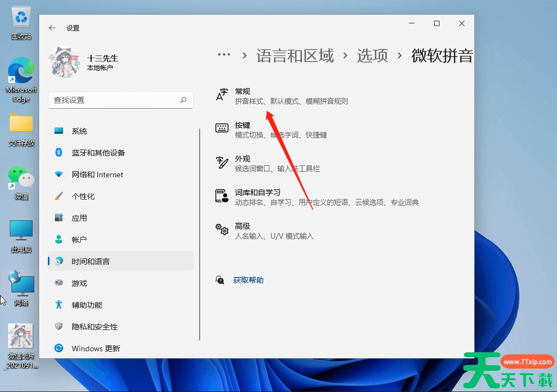
Task: Click the 系统 monitor icon in sidebar
Action: (59, 131)
